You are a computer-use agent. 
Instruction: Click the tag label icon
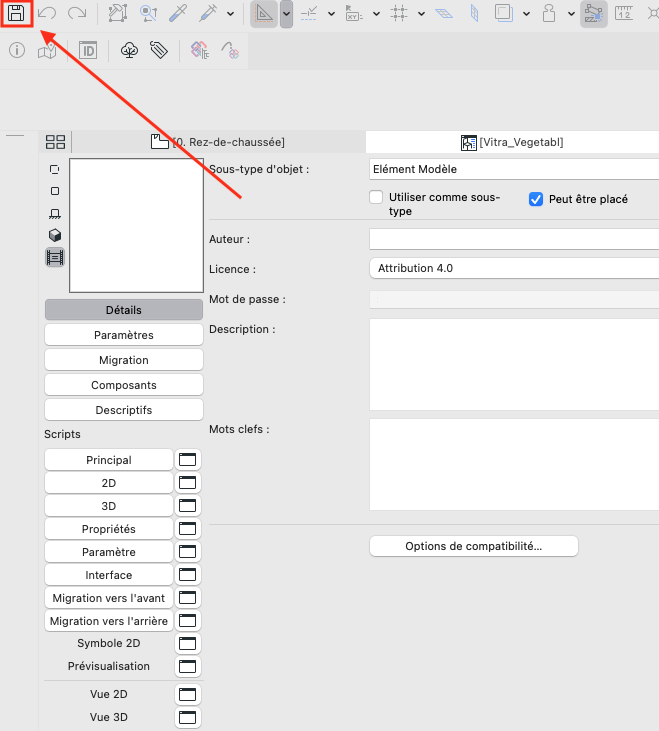coord(158,50)
